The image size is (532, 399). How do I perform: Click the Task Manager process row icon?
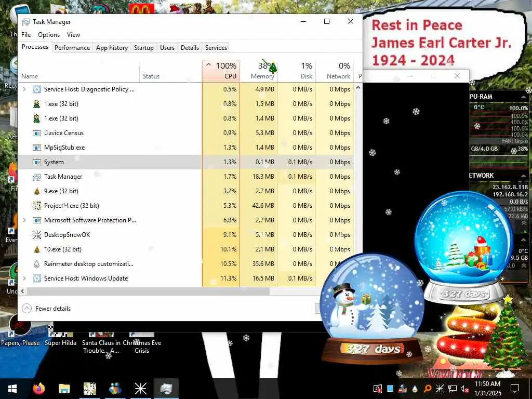(x=37, y=177)
